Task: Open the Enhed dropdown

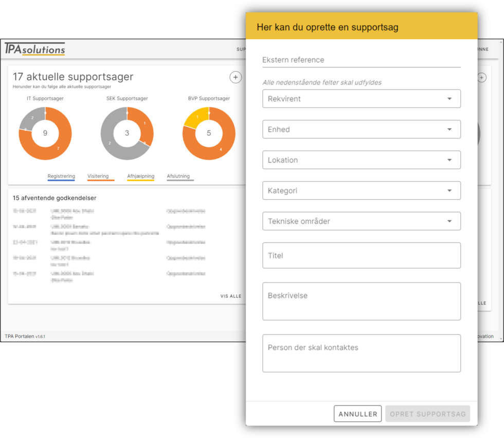Action: tap(361, 129)
